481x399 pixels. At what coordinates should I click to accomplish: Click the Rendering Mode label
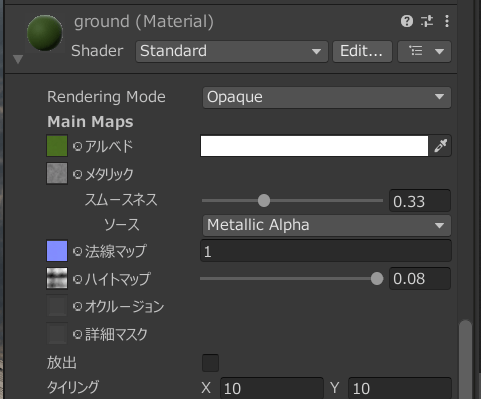coord(106,97)
